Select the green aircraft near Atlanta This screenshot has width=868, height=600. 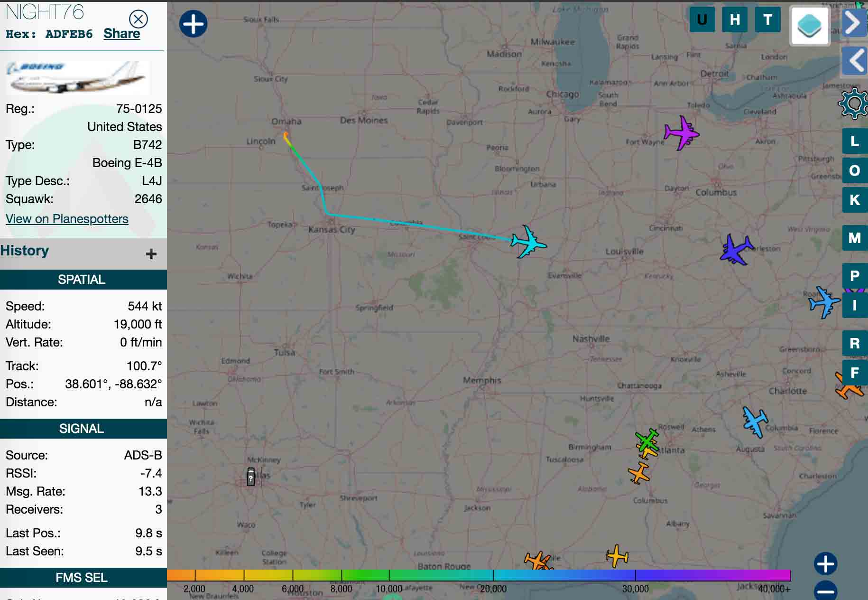point(646,441)
